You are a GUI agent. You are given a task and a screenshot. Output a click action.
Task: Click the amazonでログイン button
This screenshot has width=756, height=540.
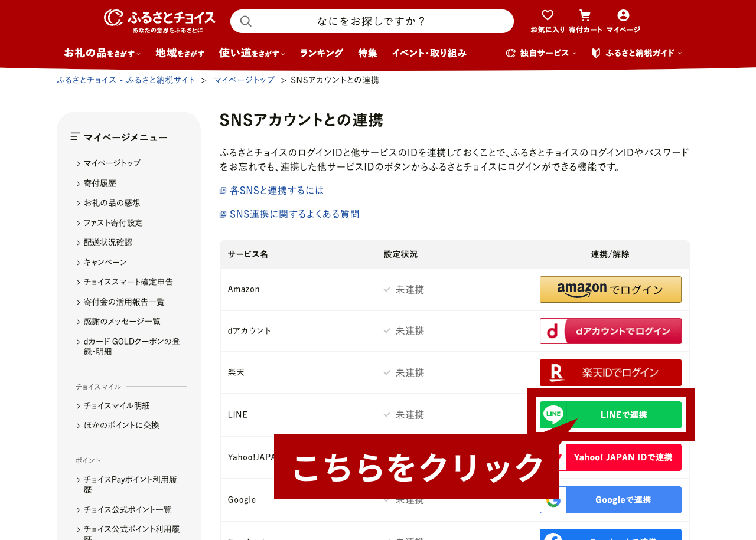tap(611, 289)
